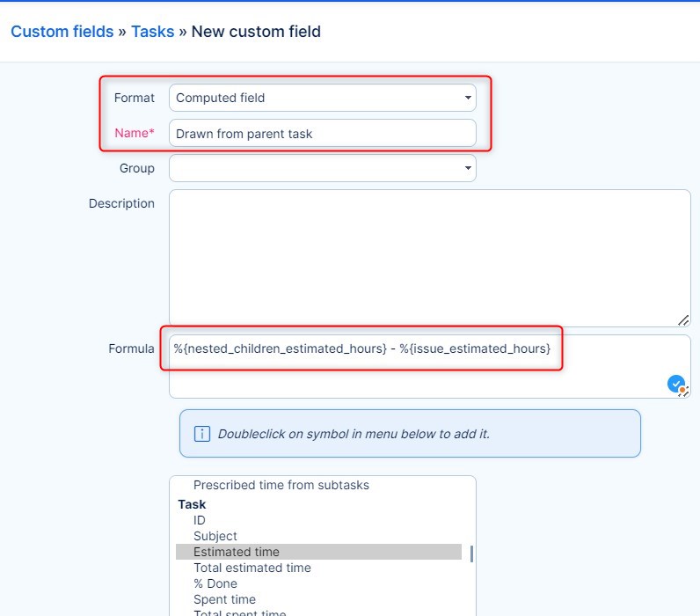Go to Custom fields breadcrumb link
Viewport: 700px width, 616px height.
(62, 32)
